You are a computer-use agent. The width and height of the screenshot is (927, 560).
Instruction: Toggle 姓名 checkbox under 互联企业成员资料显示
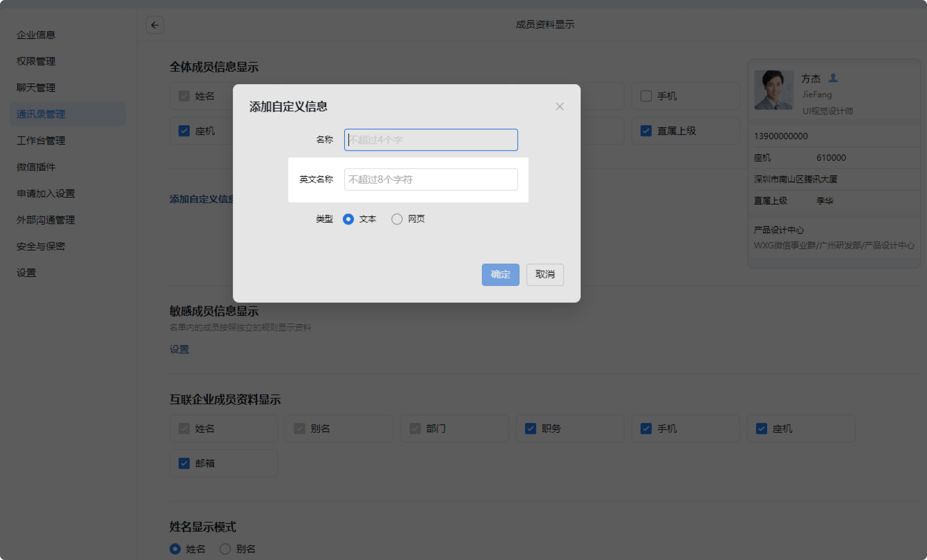coord(184,428)
